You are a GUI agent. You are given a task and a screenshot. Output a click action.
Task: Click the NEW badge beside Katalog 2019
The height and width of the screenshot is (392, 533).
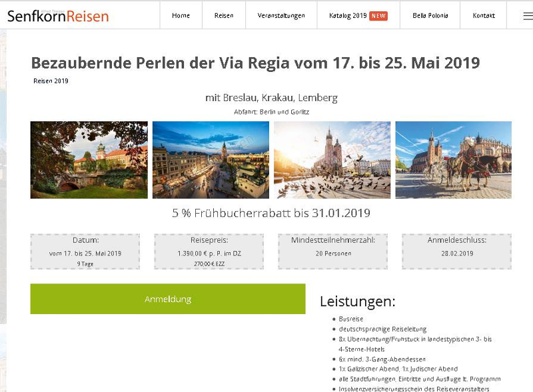coord(378,15)
